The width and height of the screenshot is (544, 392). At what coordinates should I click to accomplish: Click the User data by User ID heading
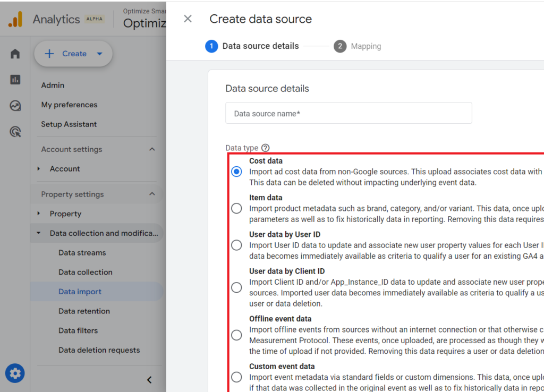point(285,234)
